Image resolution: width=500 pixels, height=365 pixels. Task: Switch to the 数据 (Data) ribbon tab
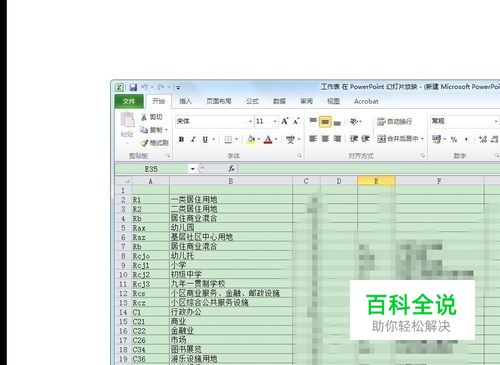click(279, 101)
